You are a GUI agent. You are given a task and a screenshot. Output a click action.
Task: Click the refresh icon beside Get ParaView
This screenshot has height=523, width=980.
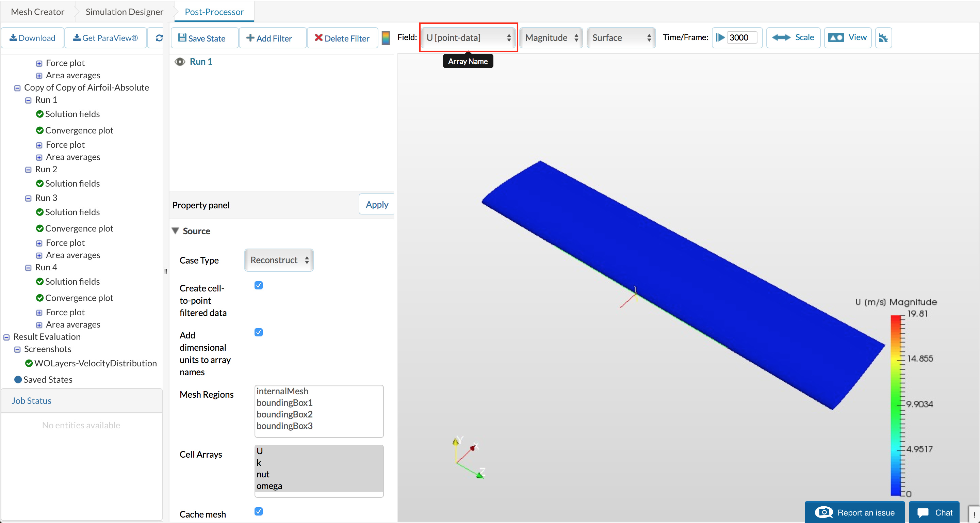tap(159, 38)
